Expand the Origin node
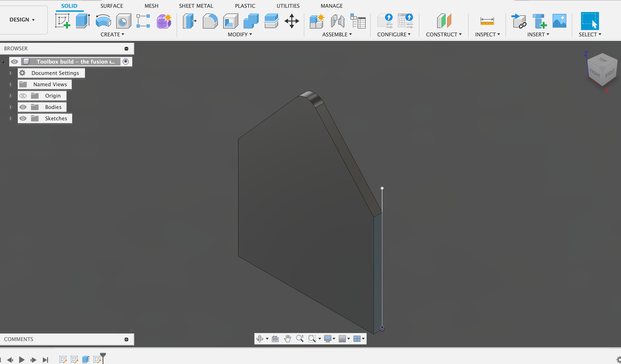Viewport: 621px width, 364px height. (x=11, y=96)
